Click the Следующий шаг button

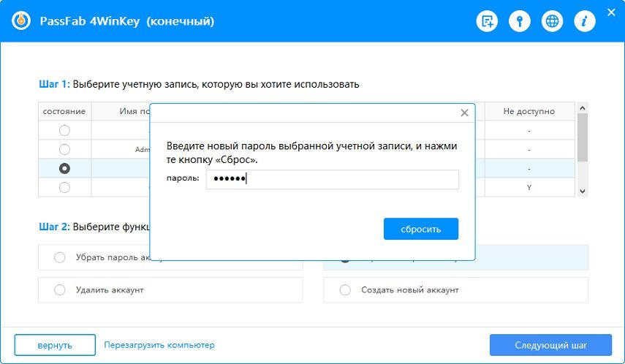[551, 345]
